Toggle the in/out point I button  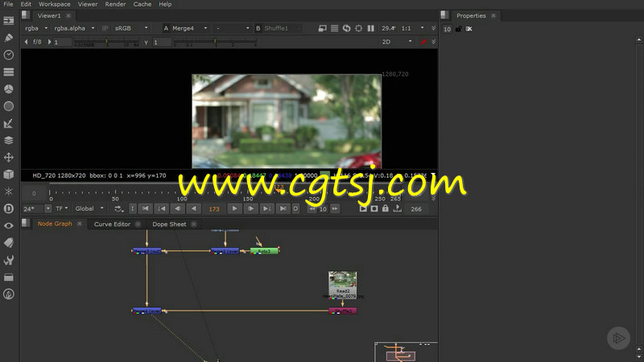click(132, 209)
